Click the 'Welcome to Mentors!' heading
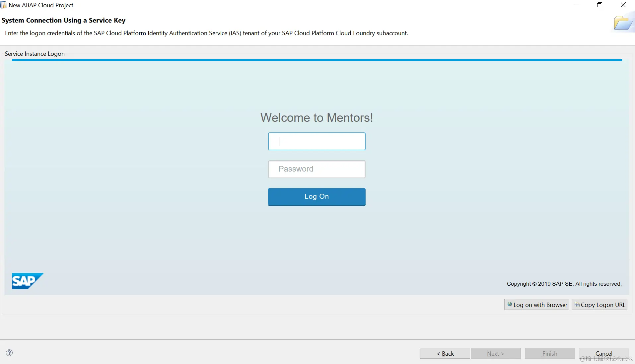The image size is (635, 364). point(317,117)
